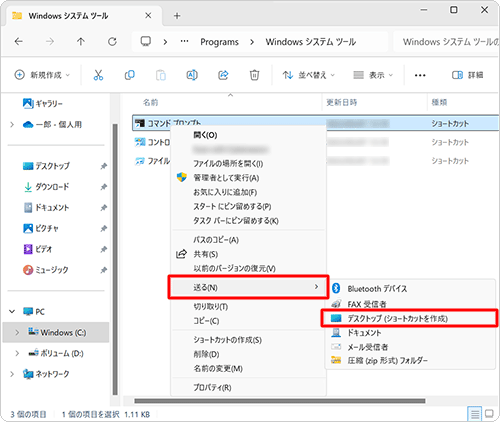Click the forward navigation arrow

(x=50, y=42)
